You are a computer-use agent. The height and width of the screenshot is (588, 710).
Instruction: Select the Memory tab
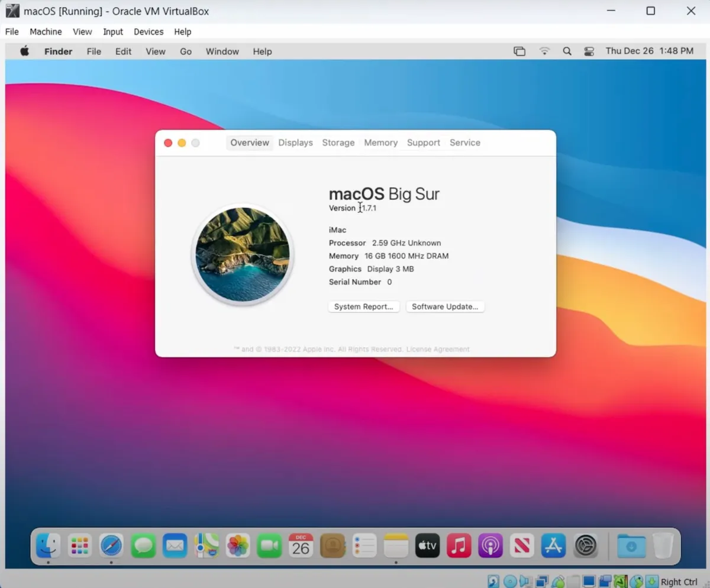[x=380, y=143]
